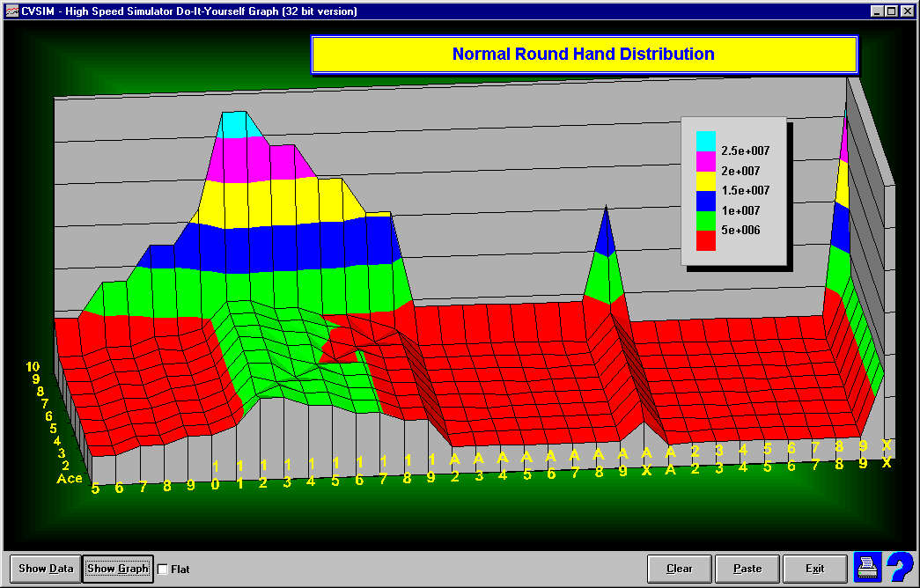Click the magenta 2.5e+007 legend swatch

click(x=706, y=161)
